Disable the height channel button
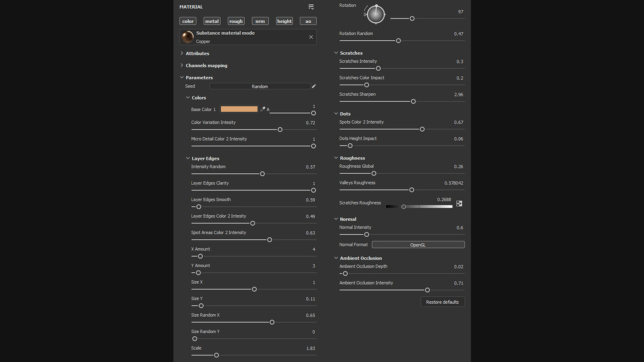 point(284,21)
